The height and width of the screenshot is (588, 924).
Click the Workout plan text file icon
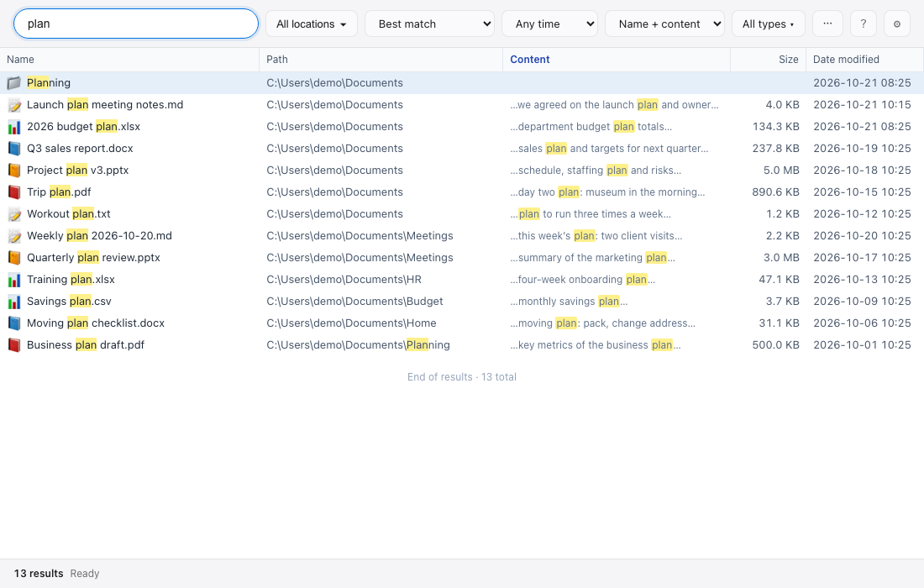[14, 214]
